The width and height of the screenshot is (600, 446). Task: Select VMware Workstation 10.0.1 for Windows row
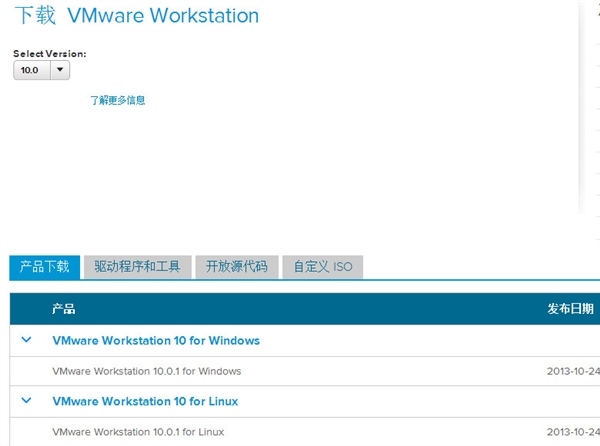point(146,371)
